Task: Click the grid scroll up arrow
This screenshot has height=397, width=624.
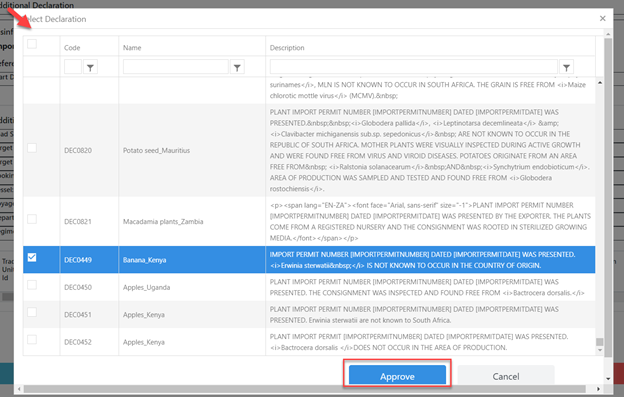Action: [x=600, y=83]
